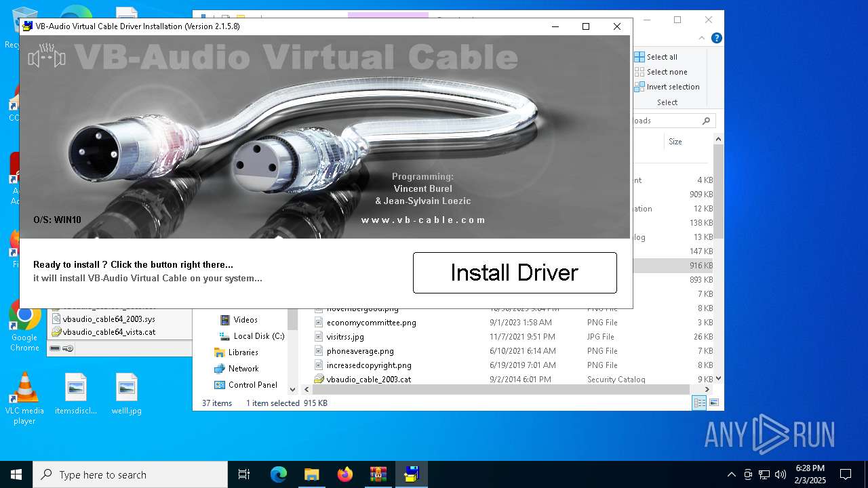Image resolution: width=868 pixels, height=488 pixels.
Task: Open Network in navigation pane
Action: tap(236, 369)
